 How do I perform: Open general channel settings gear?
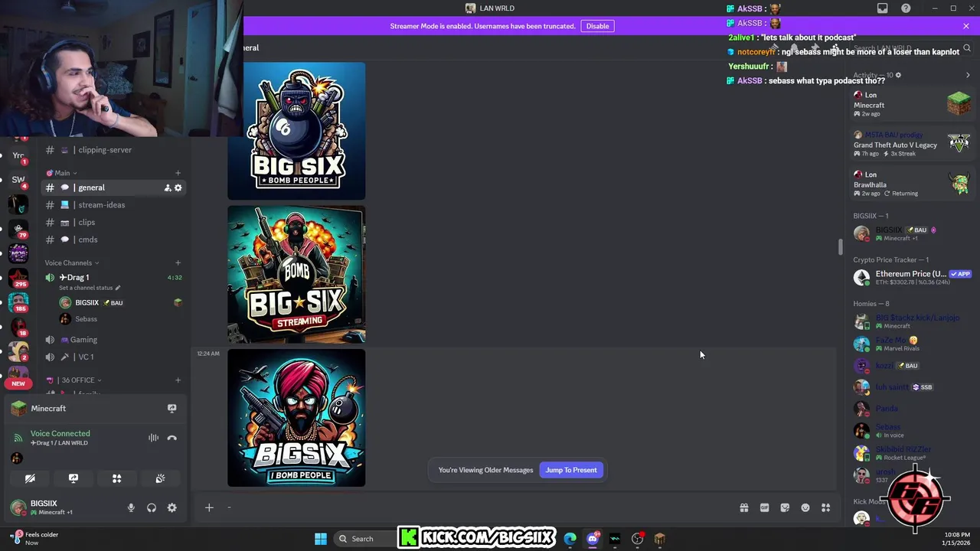click(178, 187)
